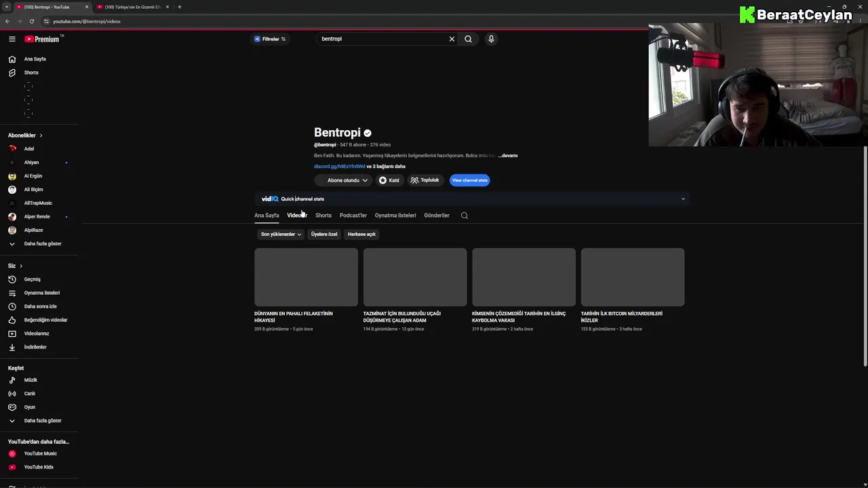This screenshot has width=868, height=488.
Task: Clear the search box text
Action: click(x=452, y=39)
